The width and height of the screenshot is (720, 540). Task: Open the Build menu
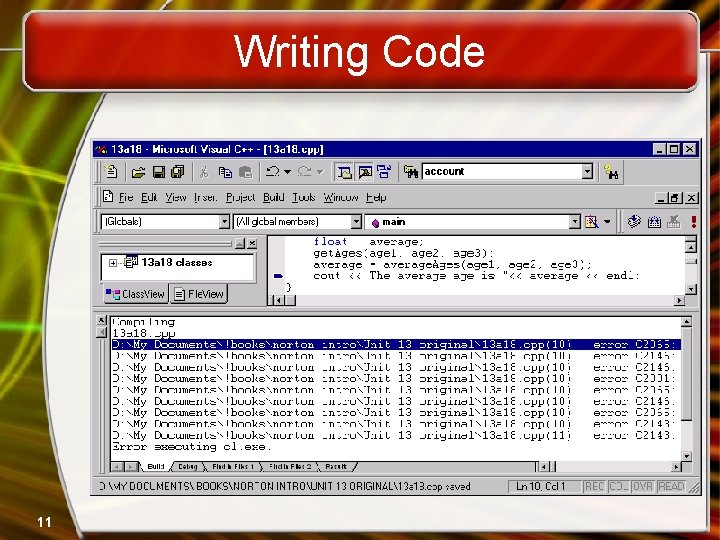coord(274,197)
